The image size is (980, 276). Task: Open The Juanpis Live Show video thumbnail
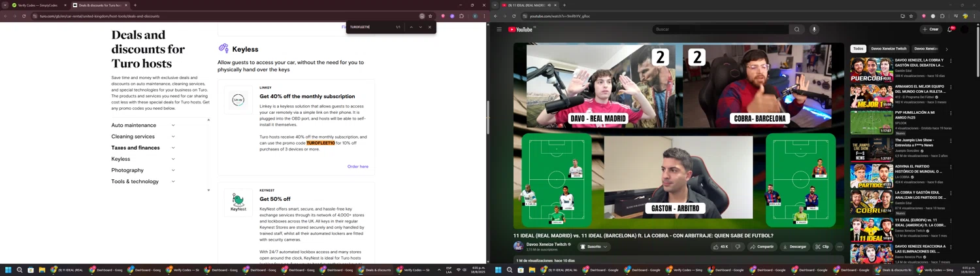coord(871,149)
